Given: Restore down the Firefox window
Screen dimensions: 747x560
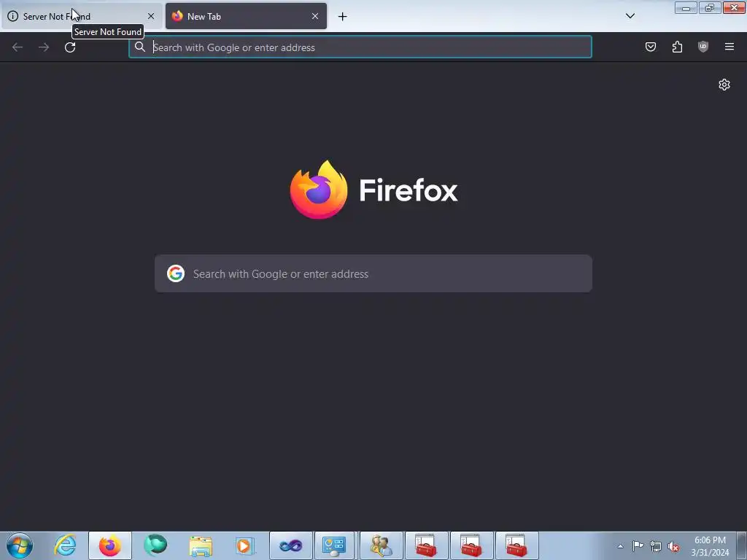Looking at the screenshot, I should pyautogui.click(x=710, y=7).
